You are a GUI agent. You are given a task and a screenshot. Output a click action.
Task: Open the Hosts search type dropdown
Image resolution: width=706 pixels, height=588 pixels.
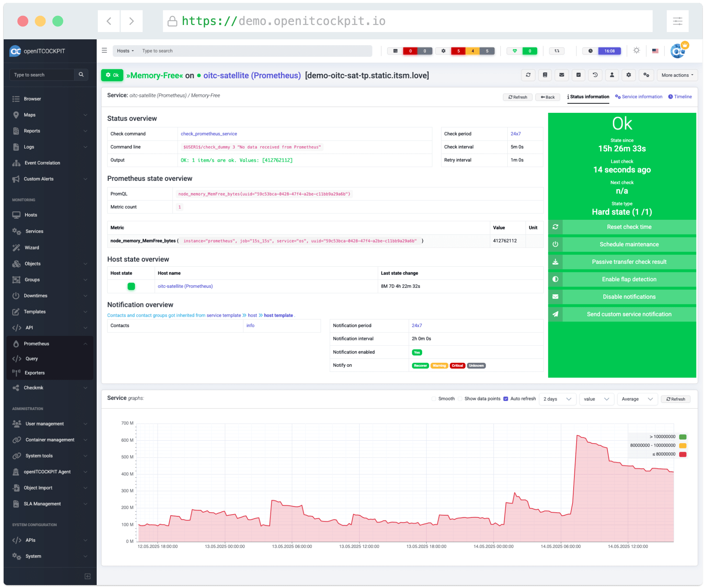[x=125, y=51]
